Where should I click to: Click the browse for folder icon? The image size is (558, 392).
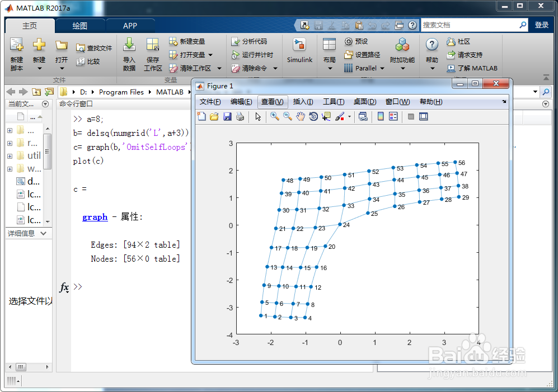coord(49,92)
